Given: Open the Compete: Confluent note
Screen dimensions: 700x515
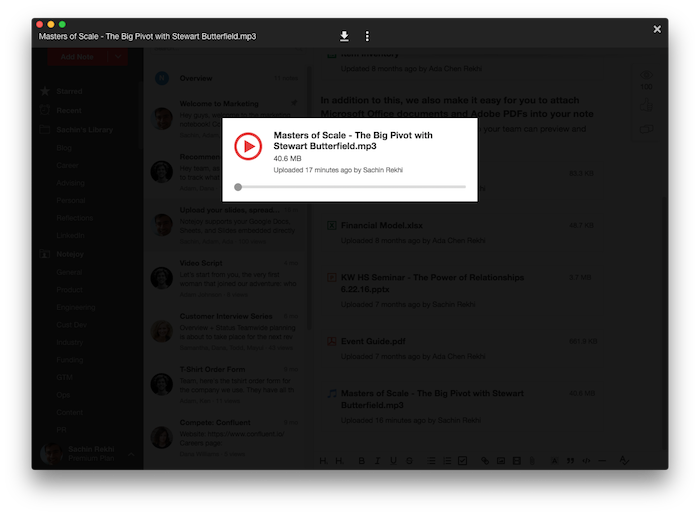Looking at the screenshot, I should (x=226, y=438).
